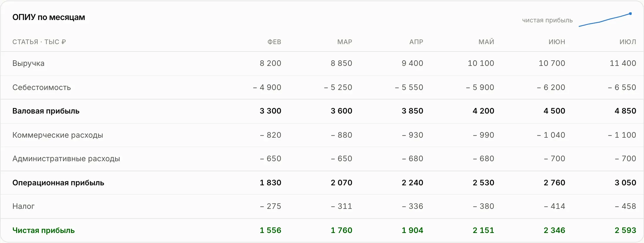
Task: Click the sparkline's blue end dot
Action: point(630,14)
